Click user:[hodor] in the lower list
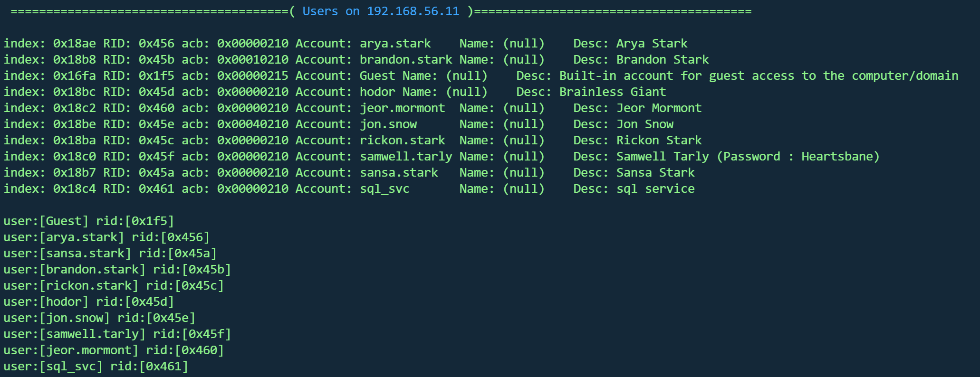Screen dimensions: 980x377 point(46,302)
